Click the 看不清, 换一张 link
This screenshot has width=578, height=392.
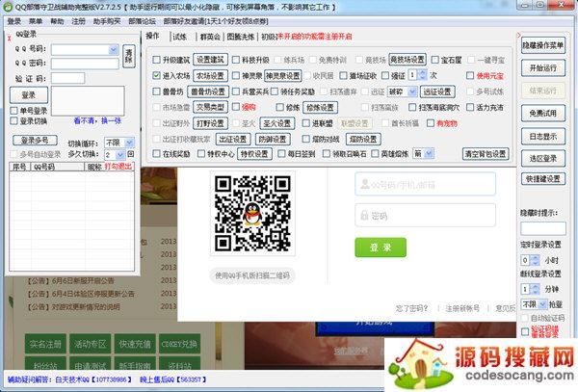pyautogui.click(x=97, y=120)
